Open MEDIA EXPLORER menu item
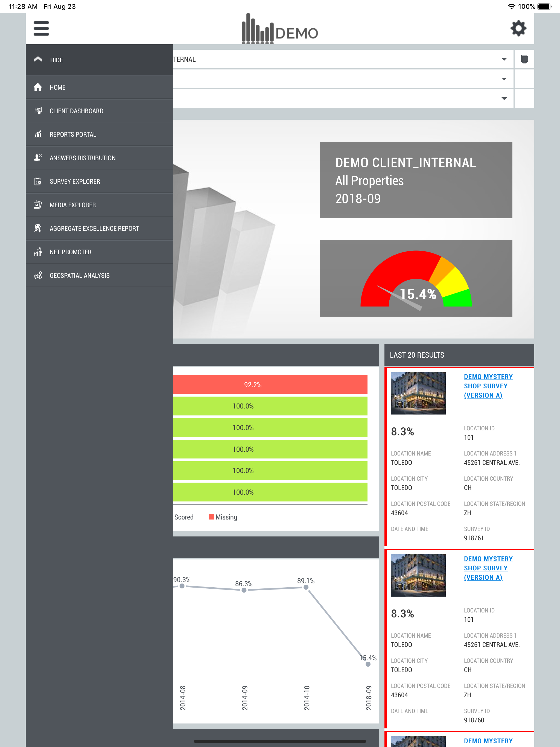This screenshot has height=747, width=560. point(100,205)
